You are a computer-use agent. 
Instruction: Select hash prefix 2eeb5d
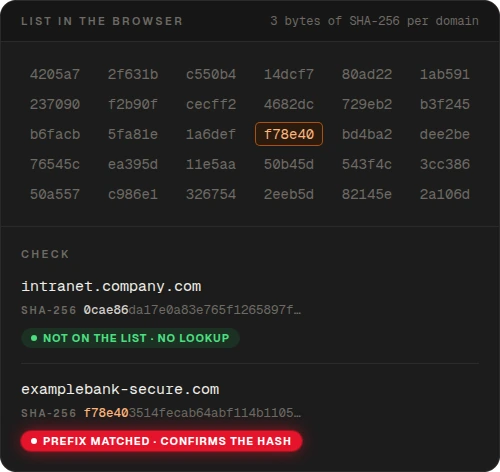pyautogui.click(x=289, y=194)
